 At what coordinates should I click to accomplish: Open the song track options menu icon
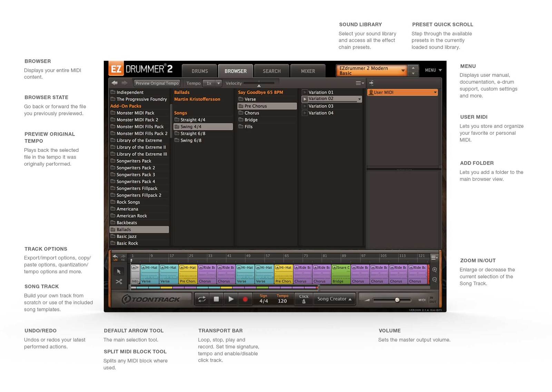pyautogui.click(x=434, y=257)
